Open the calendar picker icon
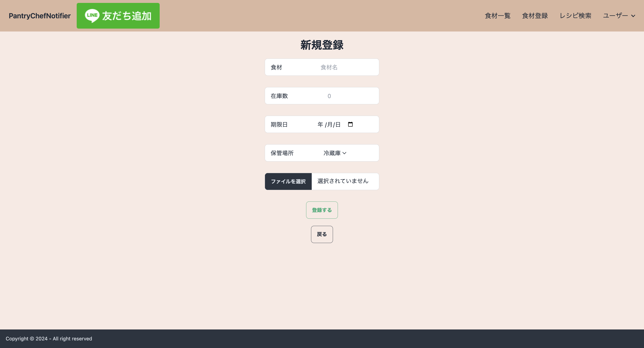Viewport: 644px width, 348px height. coord(350,124)
